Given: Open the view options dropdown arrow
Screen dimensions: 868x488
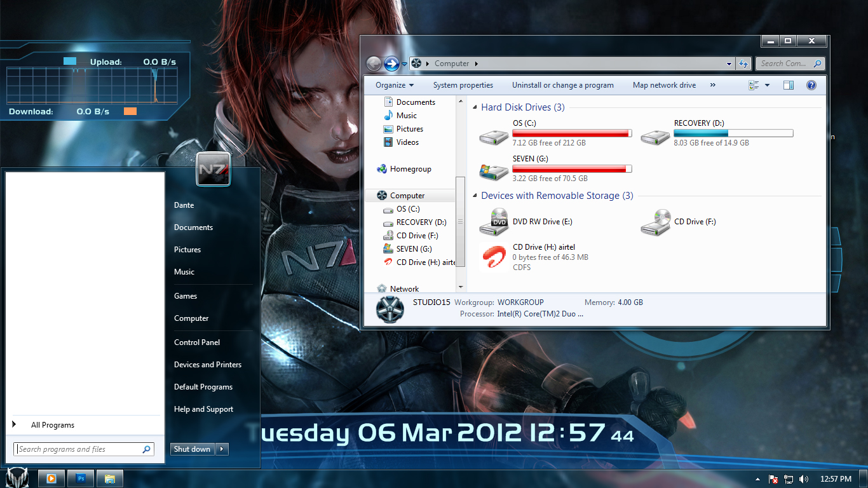Looking at the screenshot, I should [x=767, y=85].
